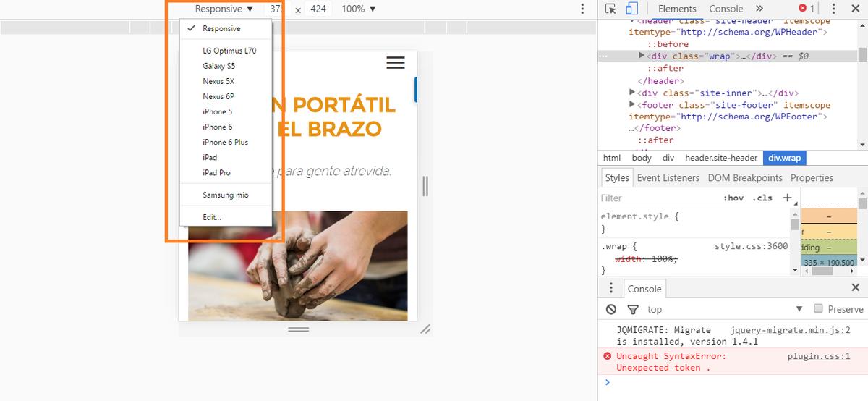Open the 100% zoom dropdown

coord(359,9)
